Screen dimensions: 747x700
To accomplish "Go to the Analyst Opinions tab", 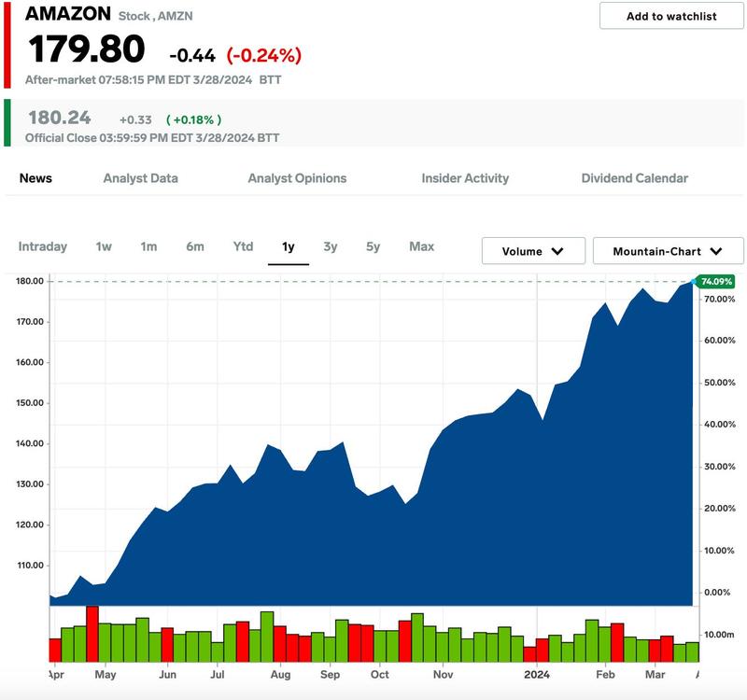I will tap(297, 178).
